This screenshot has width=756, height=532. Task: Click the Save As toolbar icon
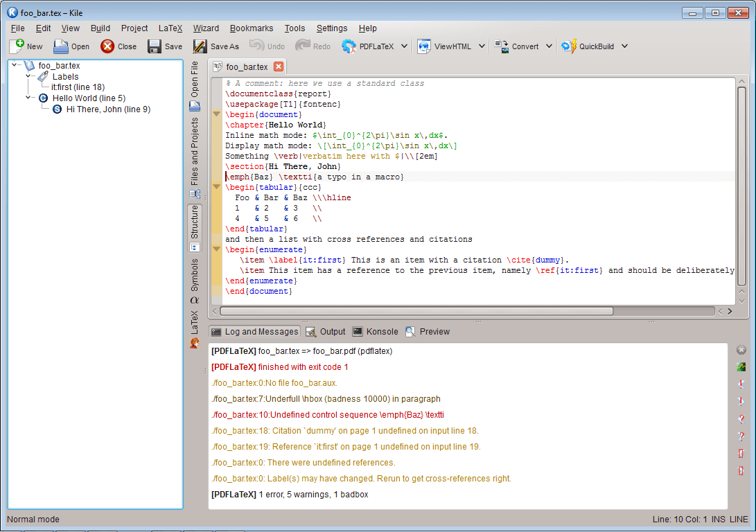pyautogui.click(x=200, y=46)
